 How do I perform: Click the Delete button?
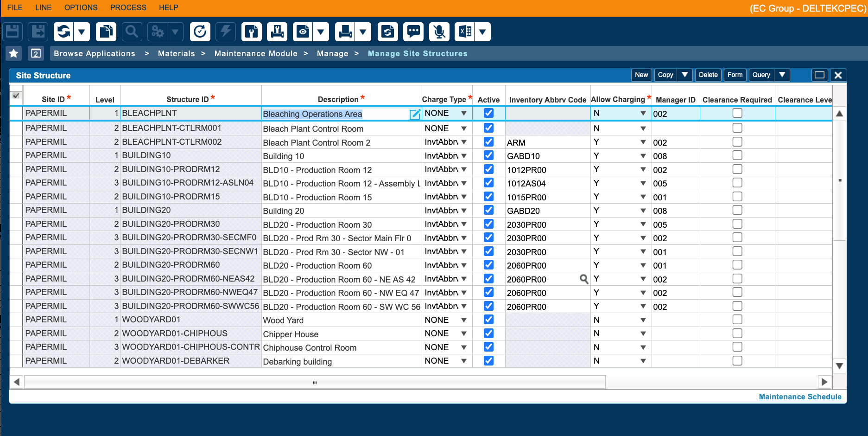tap(708, 75)
